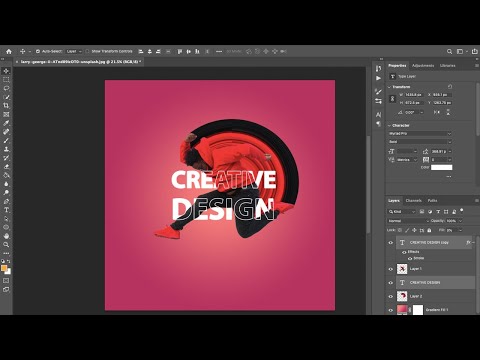Hide the CREATIVE DESIGN text layer
This screenshot has width=480, height=360.
pyautogui.click(x=391, y=283)
